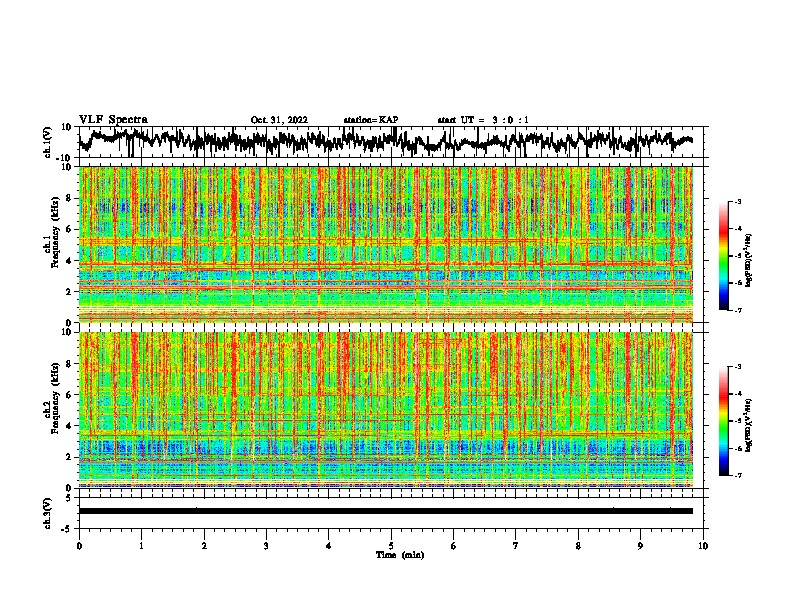Click the "station=KAP" header label
This screenshot has height=612, width=792.
[x=371, y=120]
